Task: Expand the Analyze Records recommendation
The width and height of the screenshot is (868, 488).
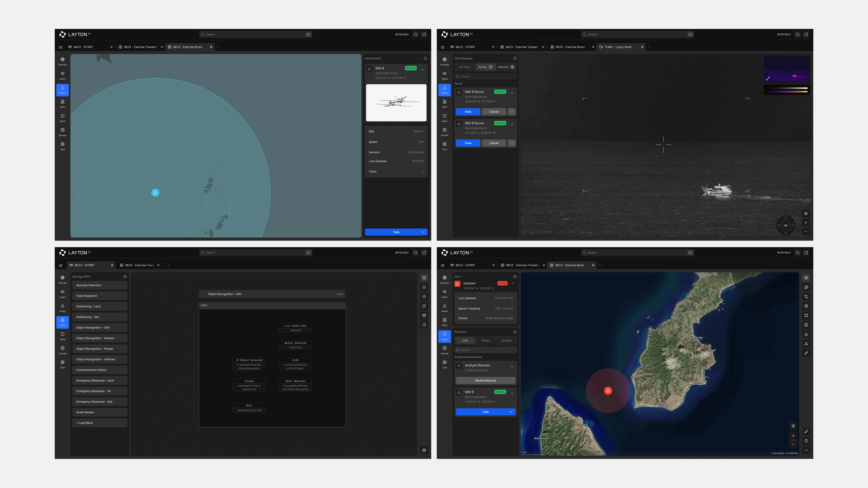Action: (512, 367)
